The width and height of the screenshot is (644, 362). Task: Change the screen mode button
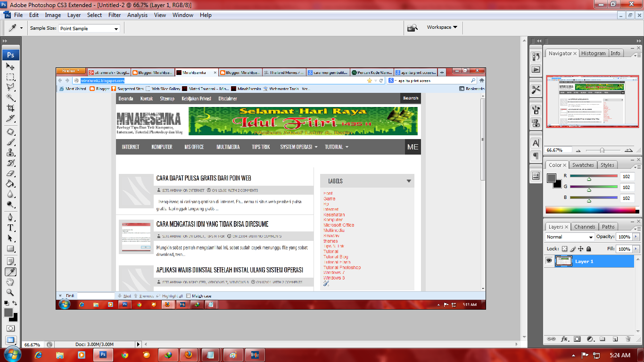click(x=10, y=340)
